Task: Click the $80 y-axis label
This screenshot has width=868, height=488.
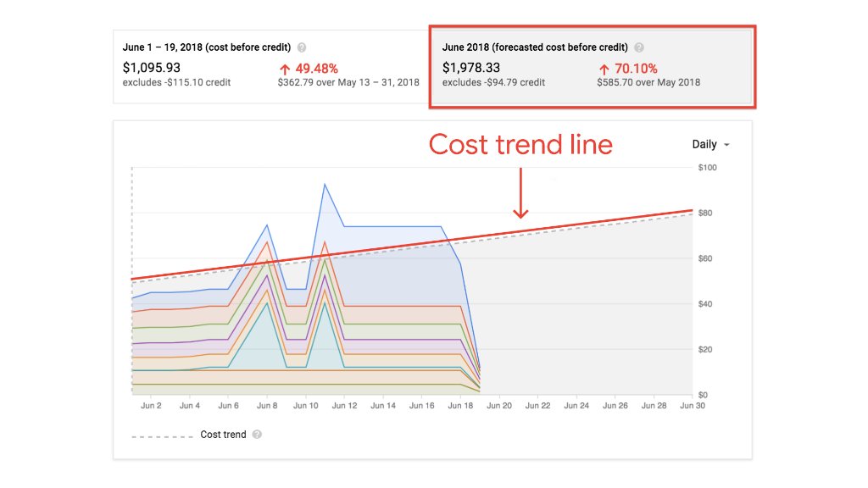Action: tap(705, 213)
